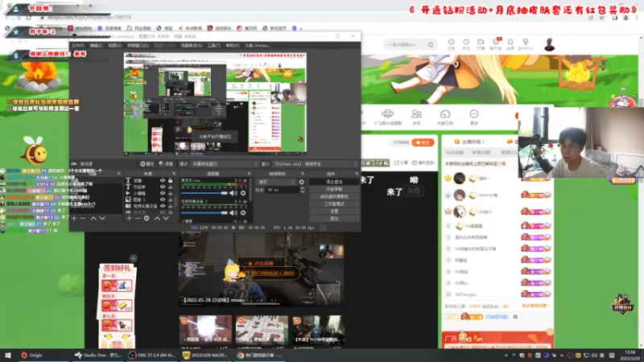Open the 模式 capture mode dropdown
The height and width of the screenshot is (362, 644).
(225, 164)
